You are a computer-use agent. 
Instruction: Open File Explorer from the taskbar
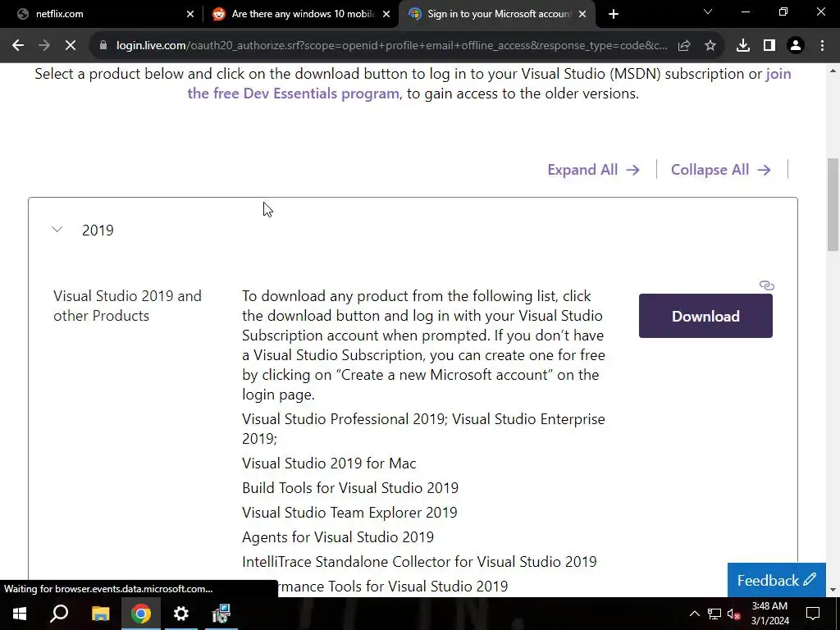point(100,614)
